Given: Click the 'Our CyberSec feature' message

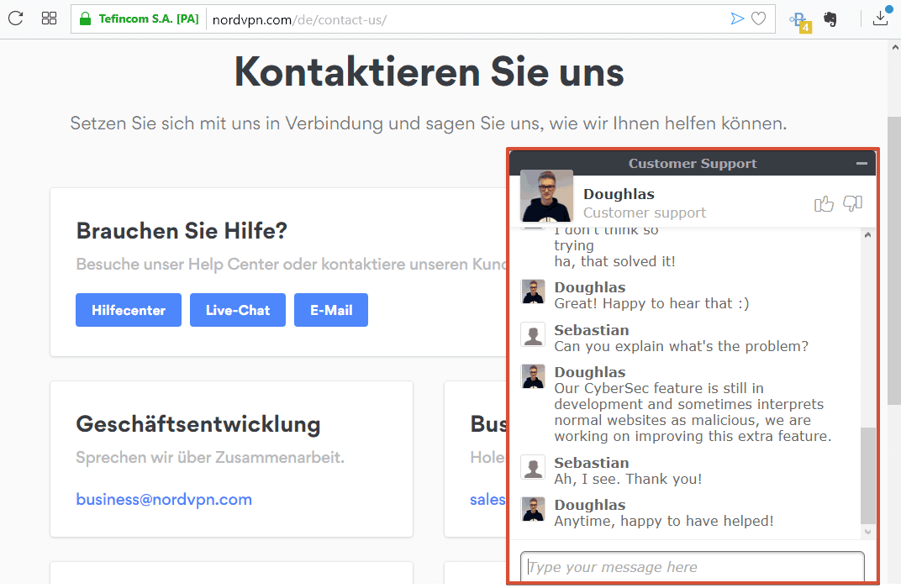Looking at the screenshot, I should 693,412.
